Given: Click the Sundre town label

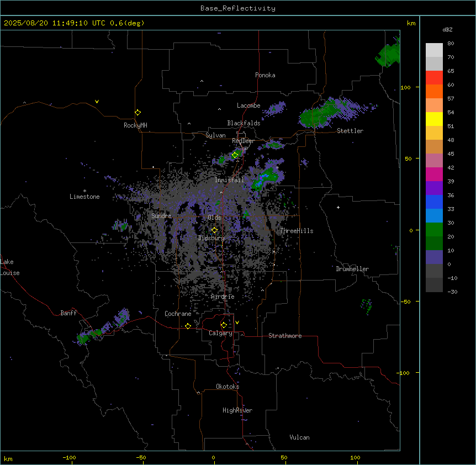Looking at the screenshot, I should tap(161, 216).
